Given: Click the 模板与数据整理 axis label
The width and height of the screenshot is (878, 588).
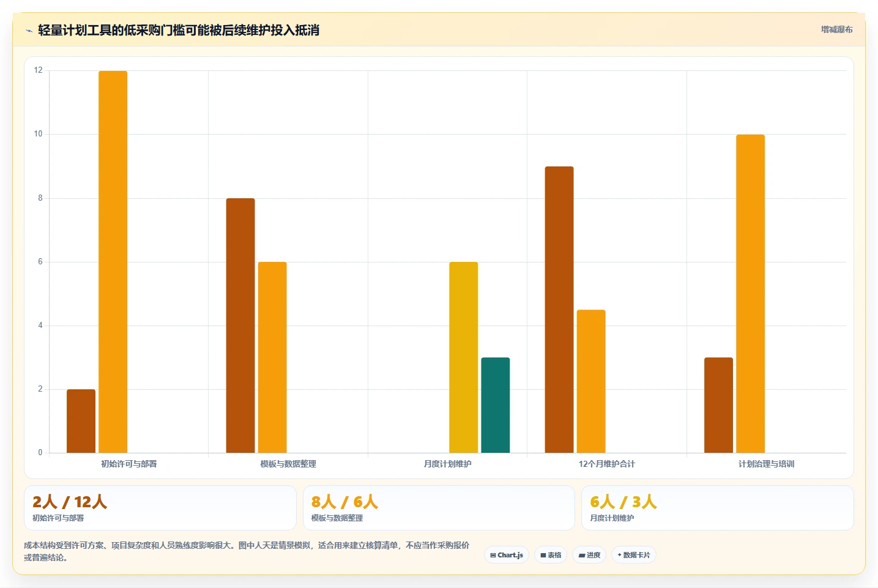Looking at the screenshot, I should tap(288, 464).
